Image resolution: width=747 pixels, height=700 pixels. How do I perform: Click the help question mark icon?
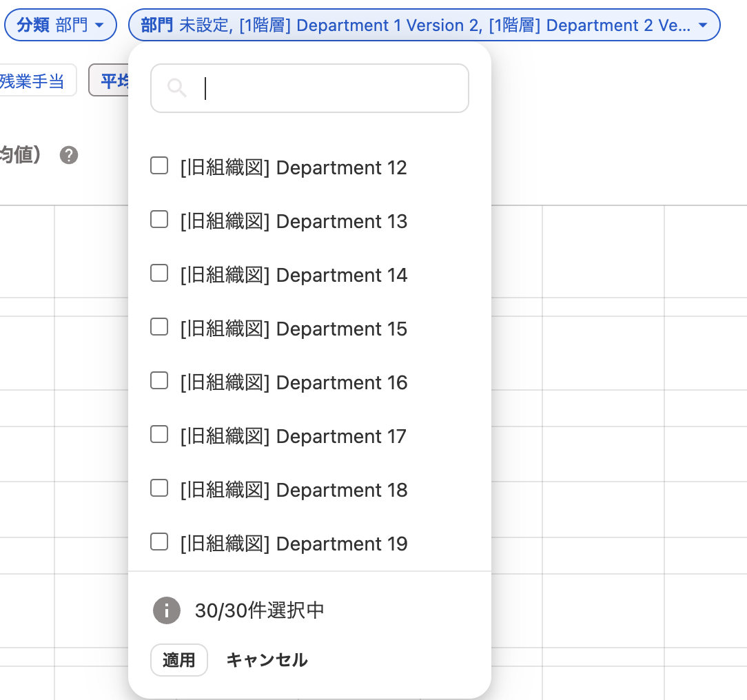click(69, 155)
